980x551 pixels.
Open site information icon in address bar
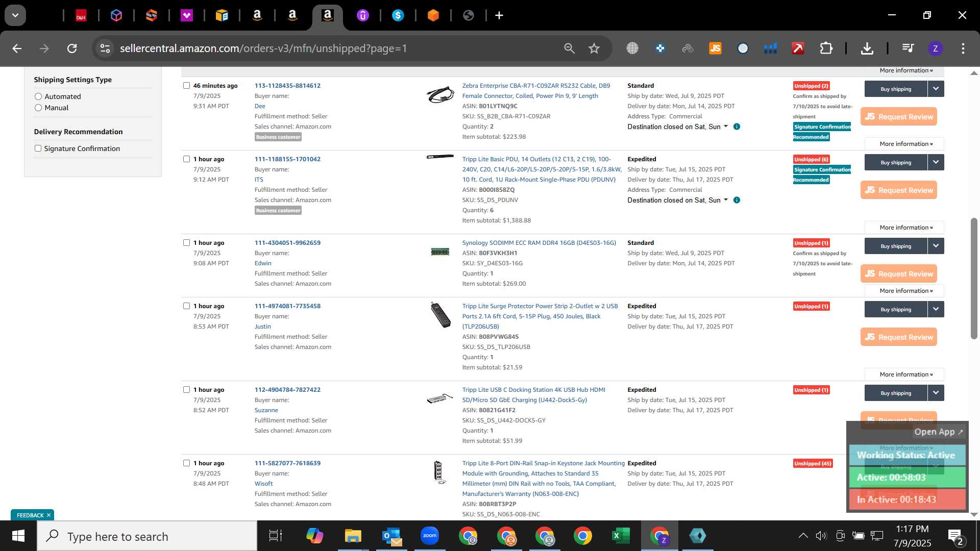coord(105,48)
